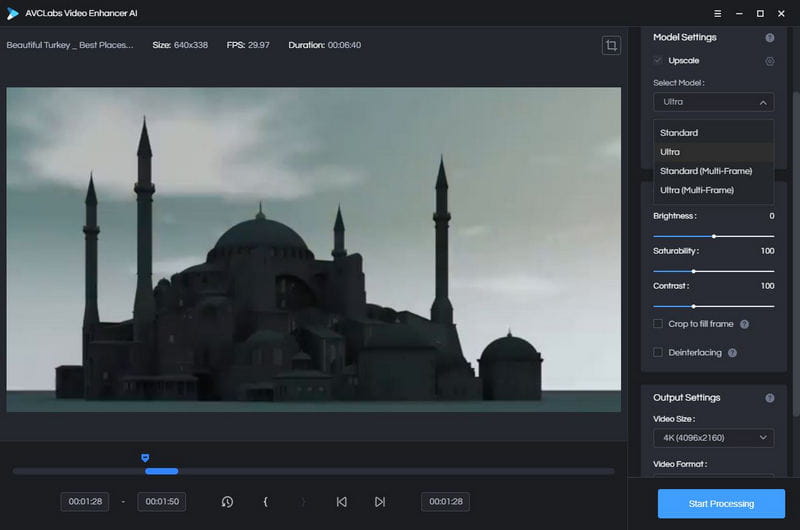Screen dimensions: 800x530
Task: Click help icon next to Crop to fill frame
Action: (x=744, y=324)
